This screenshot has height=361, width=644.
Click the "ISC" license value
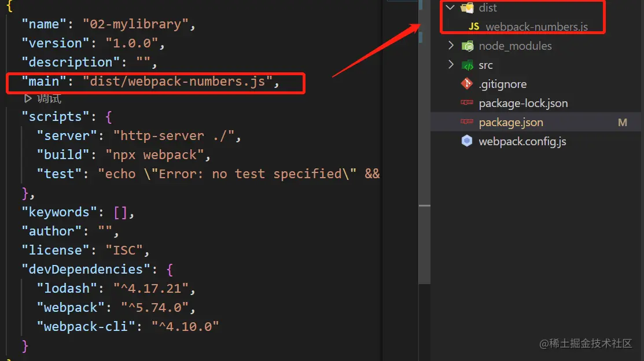(x=124, y=250)
